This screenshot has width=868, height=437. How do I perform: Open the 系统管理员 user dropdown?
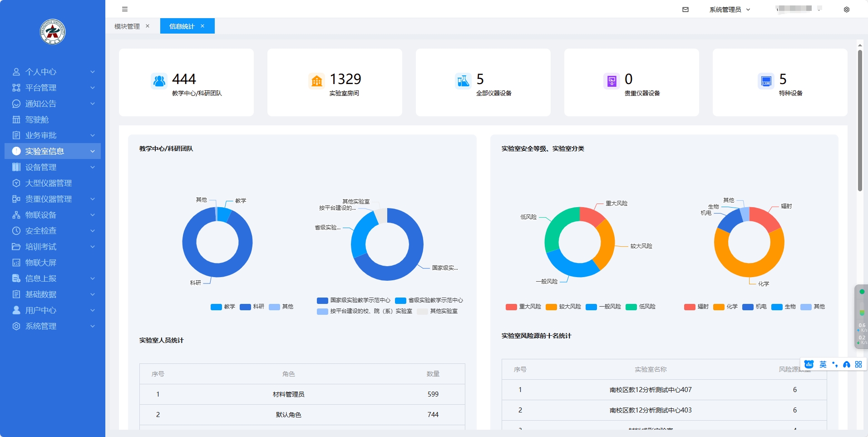click(x=730, y=10)
